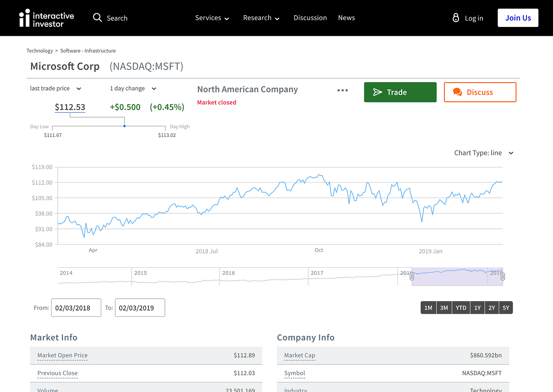Viewport: 553px width, 392px height.
Task: Click the interactive investor logo
Action: [46, 18]
